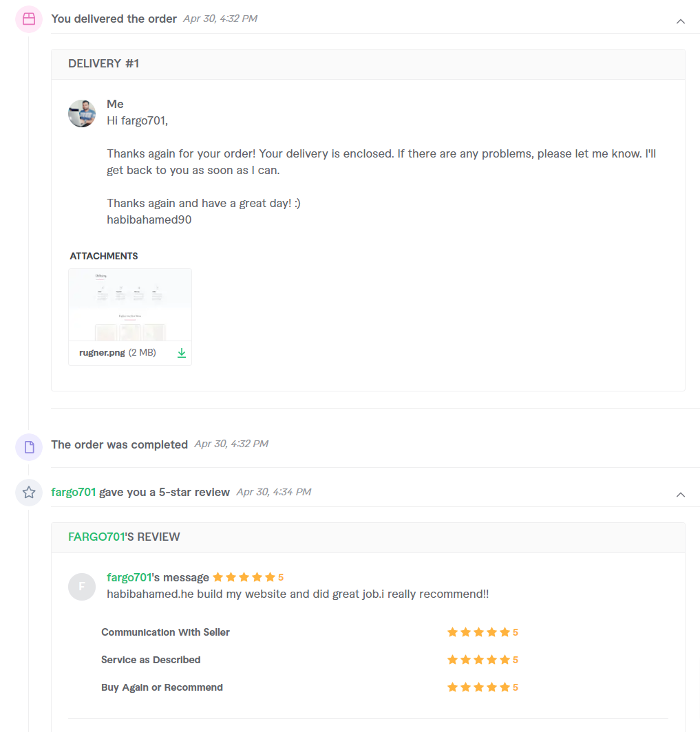700x732 pixels.
Task: Click 'The order was completed' entry
Action: coord(119,444)
